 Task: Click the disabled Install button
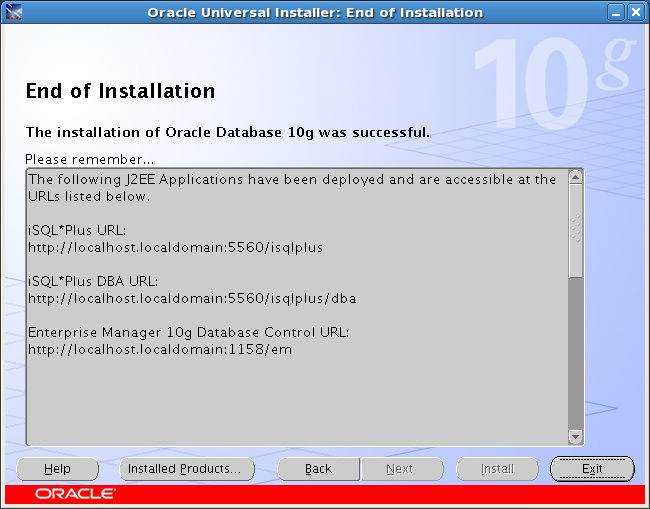(497, 469)
